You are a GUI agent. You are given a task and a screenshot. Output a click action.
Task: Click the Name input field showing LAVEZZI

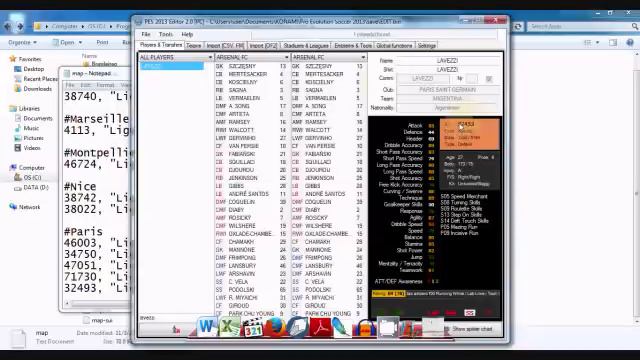click(447, 61)
